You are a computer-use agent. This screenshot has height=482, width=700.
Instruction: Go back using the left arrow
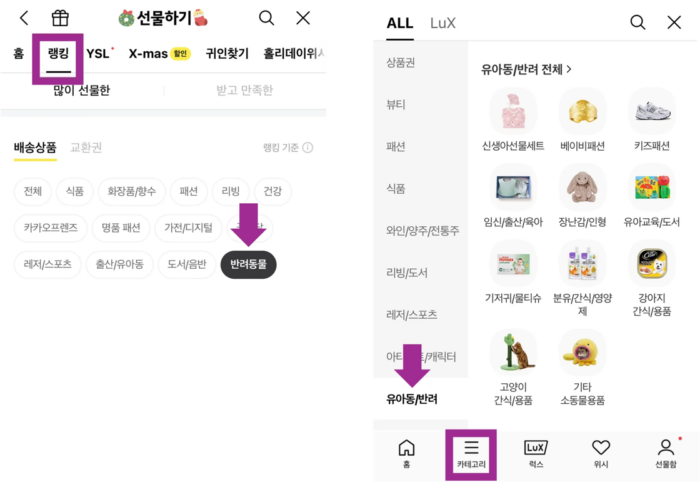(24, 18)
